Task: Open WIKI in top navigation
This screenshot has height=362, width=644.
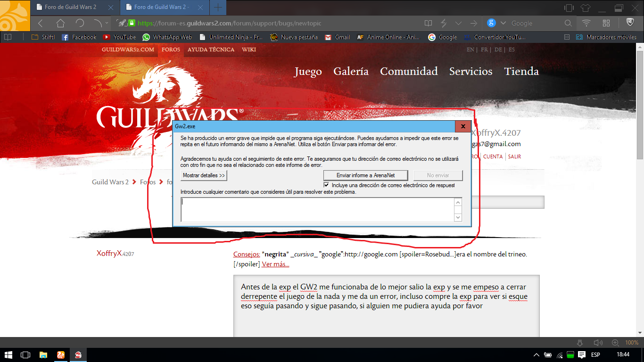Action: (249, 49)
